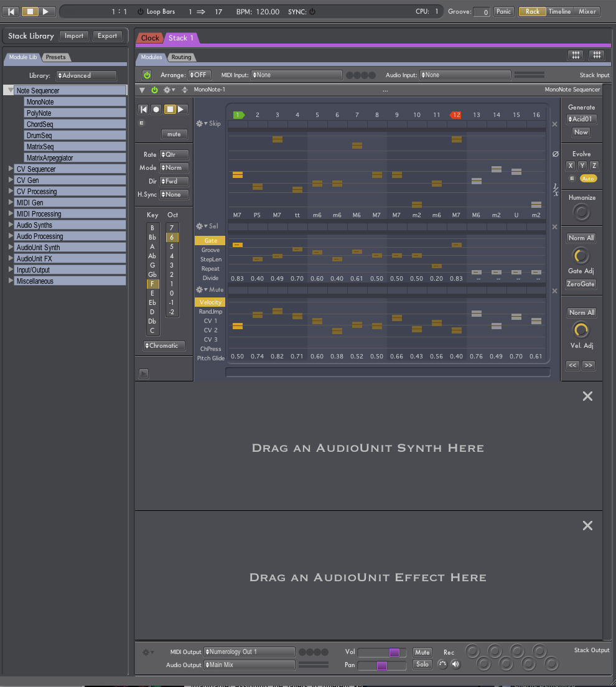616x687 pixels.
Task: Select key Bb in the Key column
Action: (152, 238)
